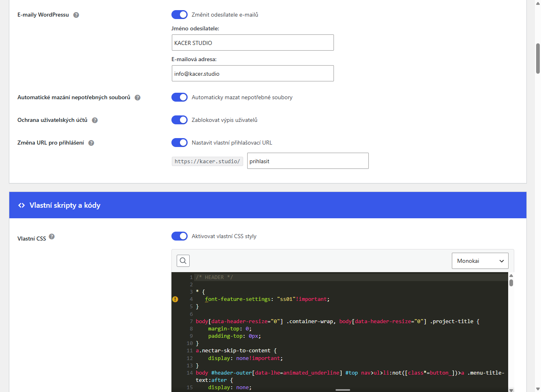Click the warning icon on line 4
Screen dimensions: 541x392
[175, 299]
